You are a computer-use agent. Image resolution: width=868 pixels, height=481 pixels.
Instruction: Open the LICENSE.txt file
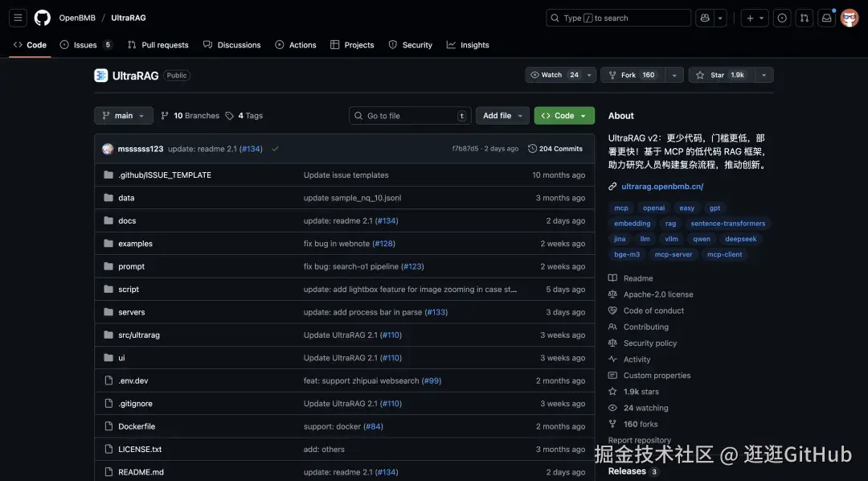tap(140, 449)
